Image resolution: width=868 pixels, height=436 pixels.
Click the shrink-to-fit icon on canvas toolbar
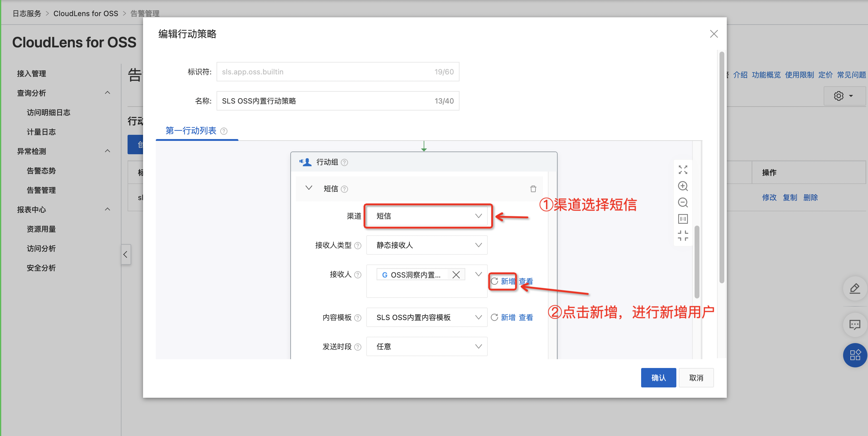pyautogui.click(x=683, y=236)
